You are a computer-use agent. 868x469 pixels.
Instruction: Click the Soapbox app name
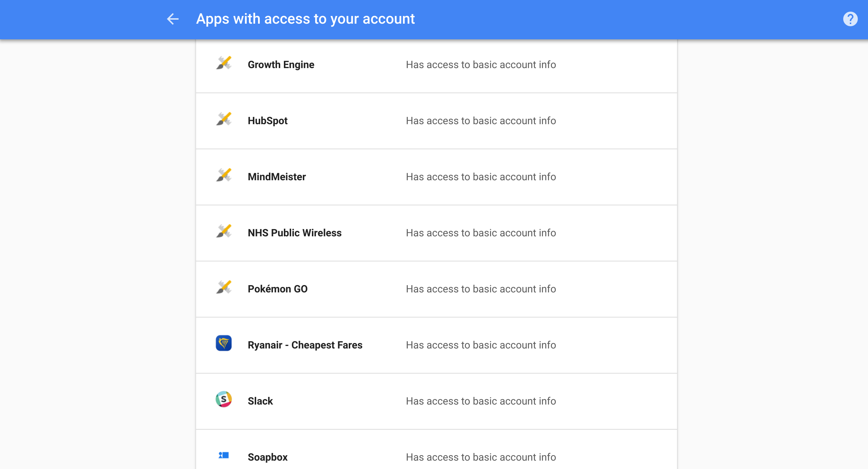tap(267, 457)
